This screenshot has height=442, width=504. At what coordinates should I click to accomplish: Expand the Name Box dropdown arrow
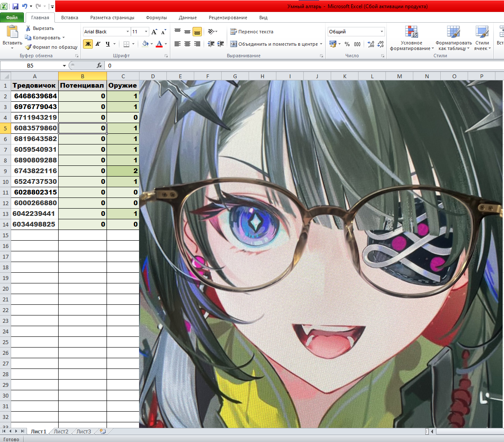(x=64, y=65)
